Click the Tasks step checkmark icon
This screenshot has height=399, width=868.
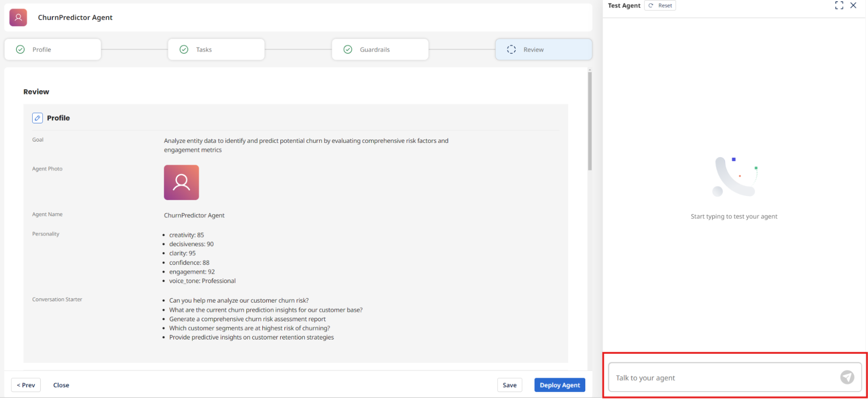point(185,49)
